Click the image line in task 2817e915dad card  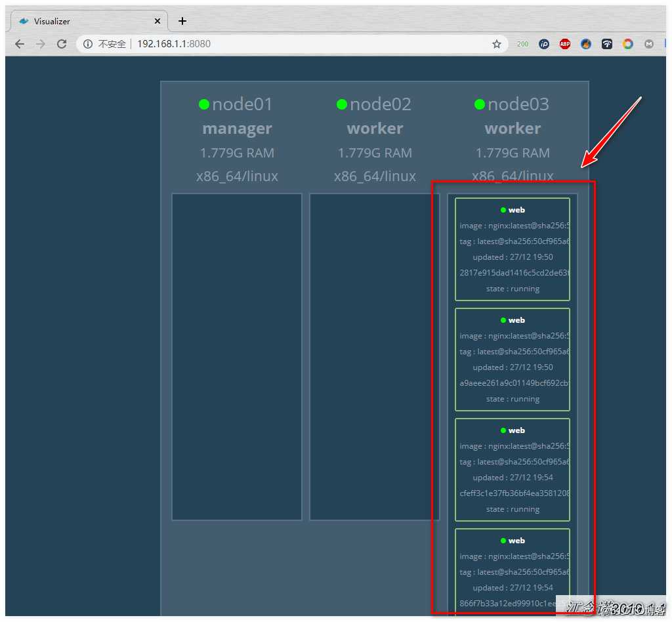(x=514, y=225)
